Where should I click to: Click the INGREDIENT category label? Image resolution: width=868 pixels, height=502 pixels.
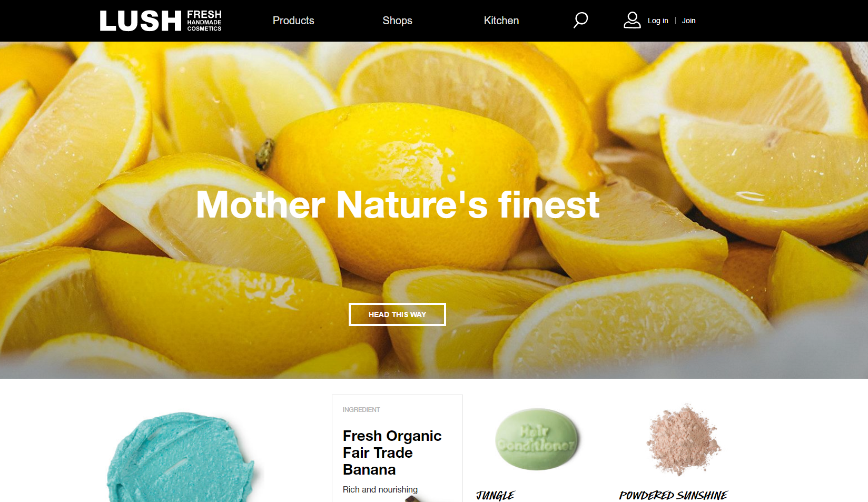[361, 409]
